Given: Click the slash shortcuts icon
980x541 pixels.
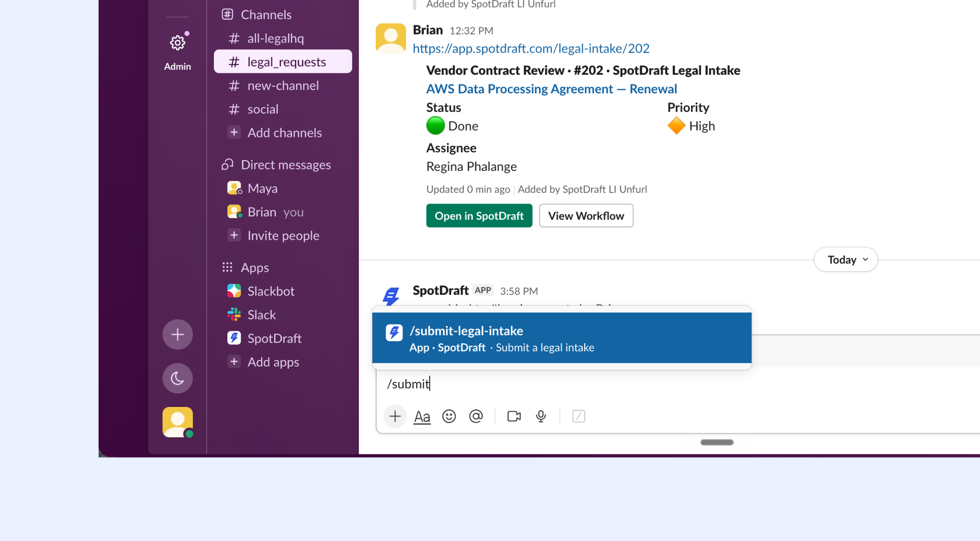Looking at the screenshot, I should point(579,417).
